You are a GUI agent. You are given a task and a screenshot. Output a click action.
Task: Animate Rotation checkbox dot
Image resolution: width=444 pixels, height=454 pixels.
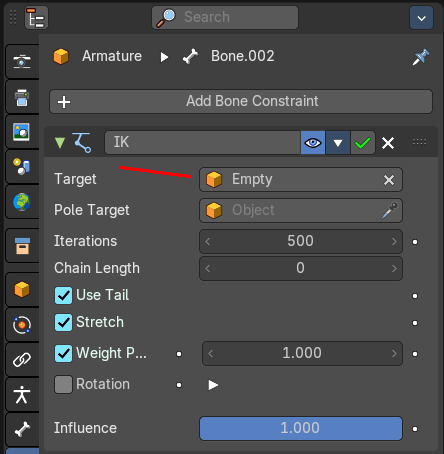coord(179,385)
